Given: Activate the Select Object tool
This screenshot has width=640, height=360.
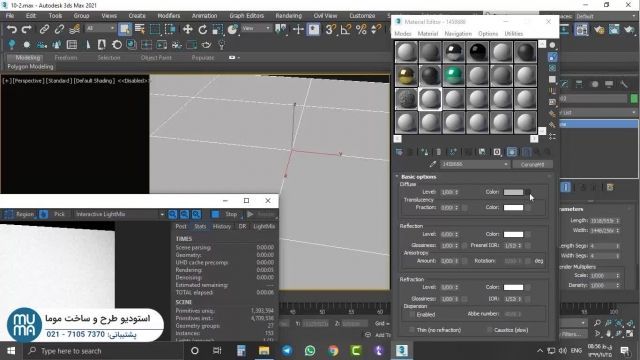Looking at the screenshot, I should 124,29.
